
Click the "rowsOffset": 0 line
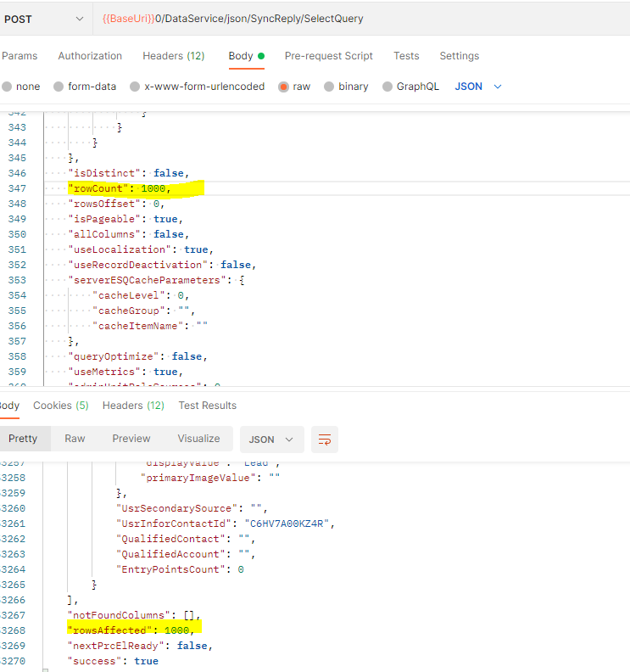[116, 204]
